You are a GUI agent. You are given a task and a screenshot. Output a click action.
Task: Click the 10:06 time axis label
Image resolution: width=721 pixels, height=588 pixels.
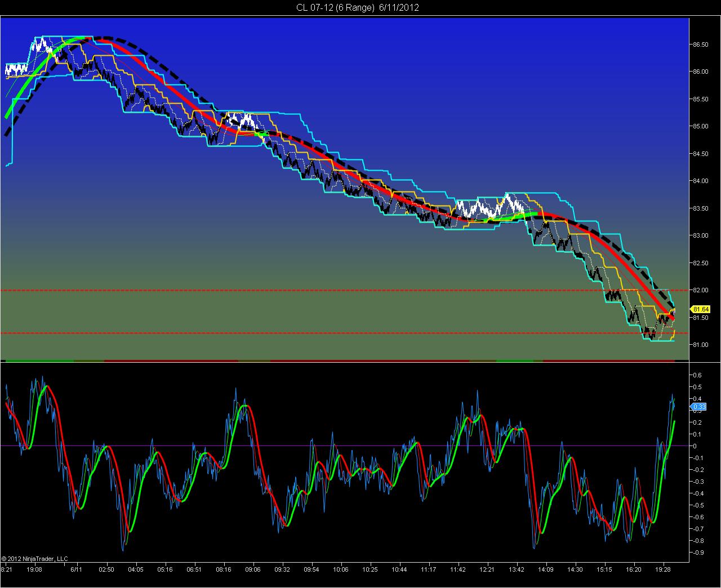pyautogui.click(x=341, y=569)
